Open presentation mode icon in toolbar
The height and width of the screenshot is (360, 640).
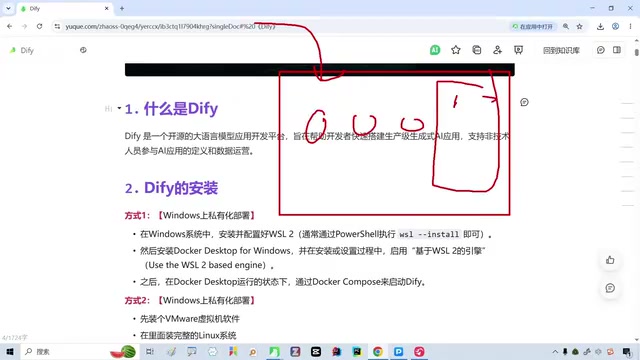[518, 50]
